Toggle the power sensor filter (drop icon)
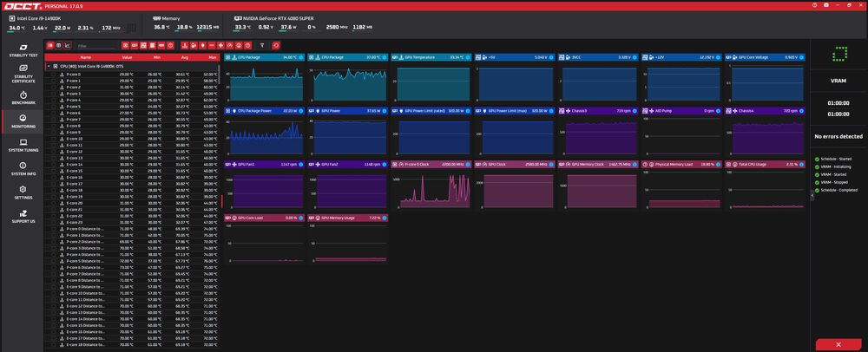The image size is (868, 352). pyautogui.click(x=202, y=45)
